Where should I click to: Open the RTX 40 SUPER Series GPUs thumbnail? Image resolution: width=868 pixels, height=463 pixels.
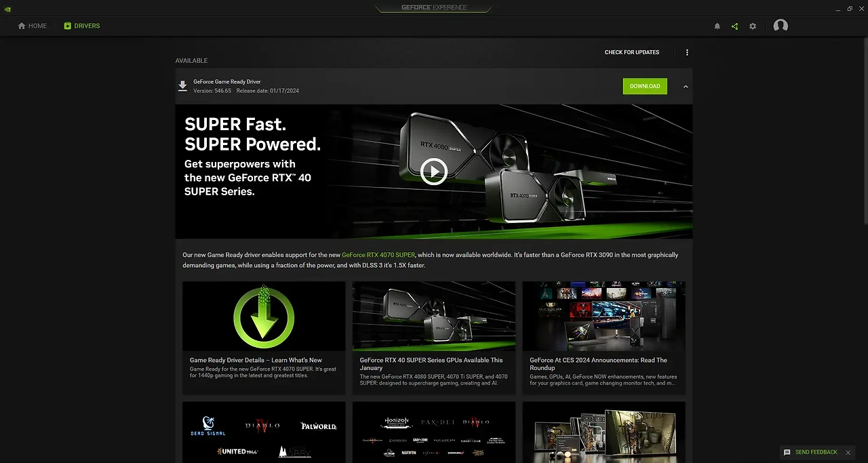(434, 316)
